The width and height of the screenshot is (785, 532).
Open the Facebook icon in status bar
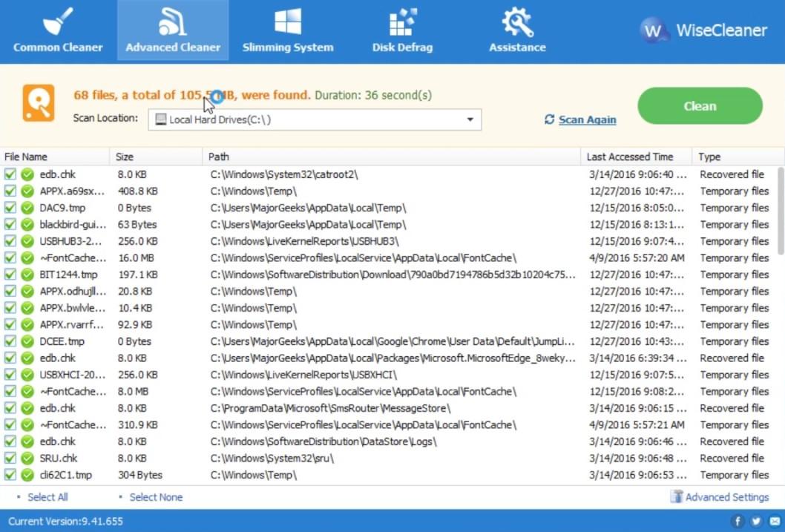738,521
